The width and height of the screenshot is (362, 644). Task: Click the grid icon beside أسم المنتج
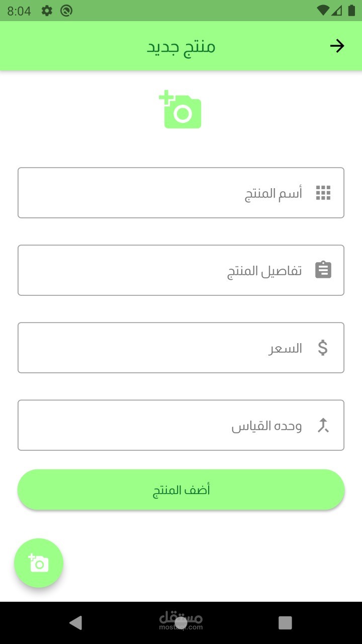point(323,193)
